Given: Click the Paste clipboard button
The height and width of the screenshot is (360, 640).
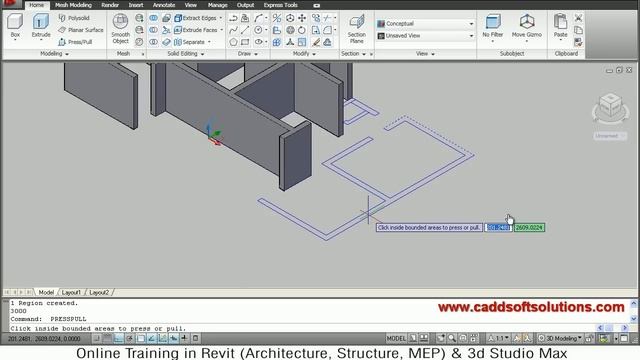Looking at the screenshot, I should (x=560, y=26).
